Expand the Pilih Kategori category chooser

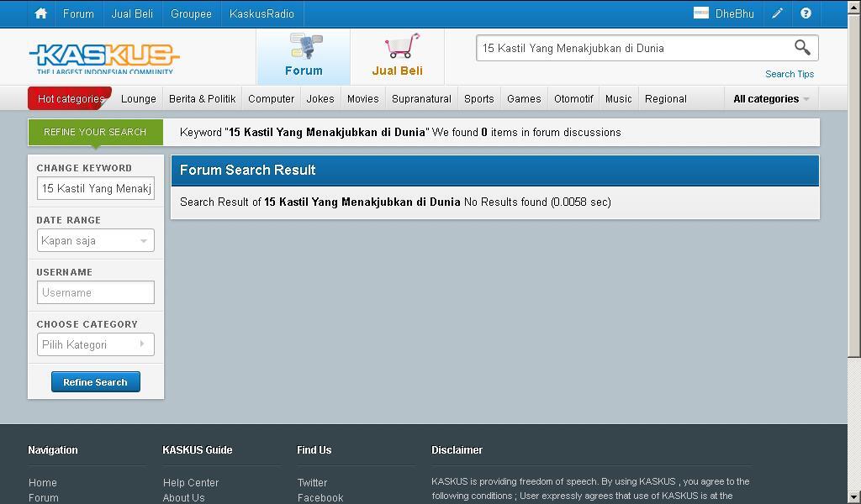coord(96,344)
